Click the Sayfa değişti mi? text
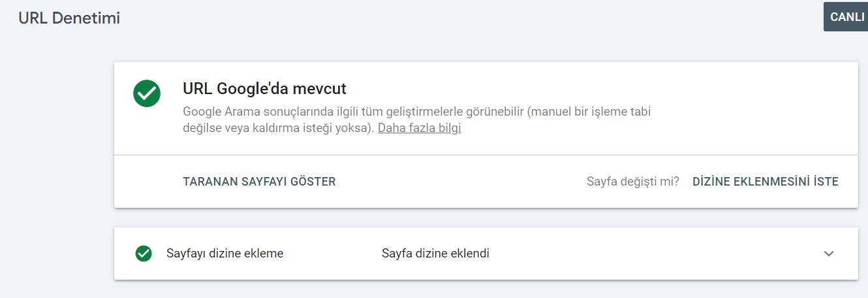Image resolution: width=868 pixels, height=298 pixels. pyautogui.click(x=633, y=182)
